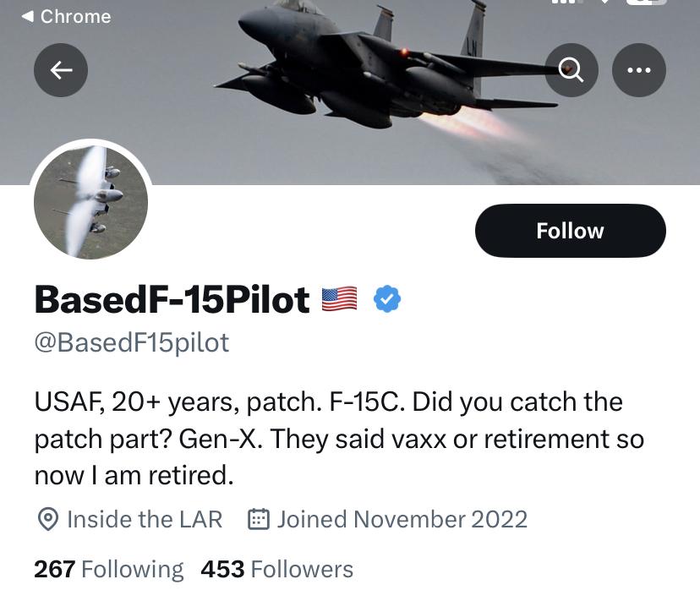
Task: Tap the battery indicator in status bar
Action: [647, 2]
